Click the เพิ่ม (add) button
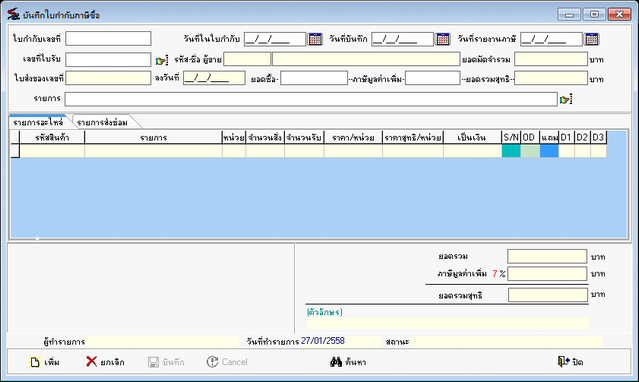The image size is (639, 382). point(44,362)
